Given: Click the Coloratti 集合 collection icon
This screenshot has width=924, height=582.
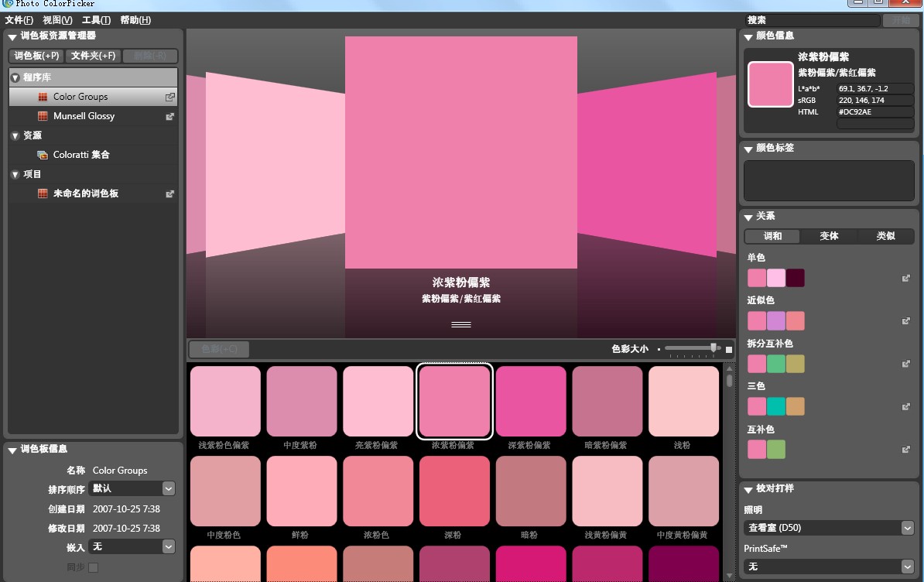Looking at the screenshot, I should (x=43, y=155).
